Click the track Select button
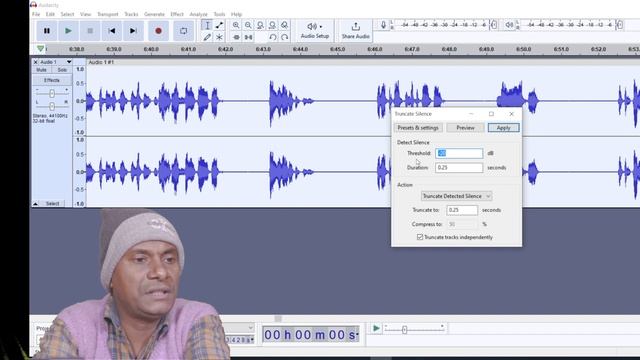Viewport: 640px width, 360px height. pyautogui.click(x=52, y=203)
